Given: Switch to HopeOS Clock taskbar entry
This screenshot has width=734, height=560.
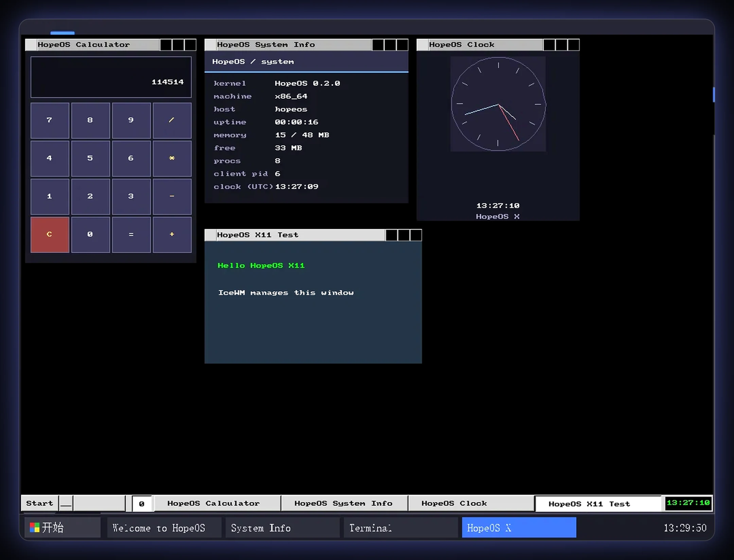Looking at the screenshot, I should 471,503.
